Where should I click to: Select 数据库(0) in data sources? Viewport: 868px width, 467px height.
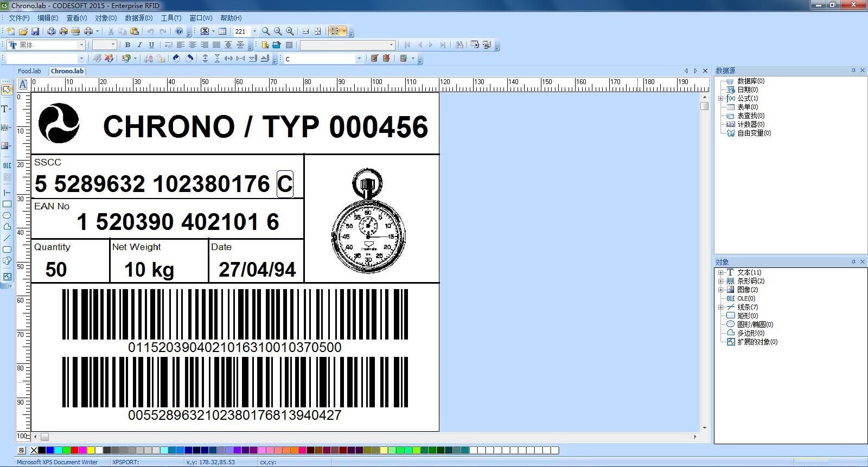coord(751,81)
